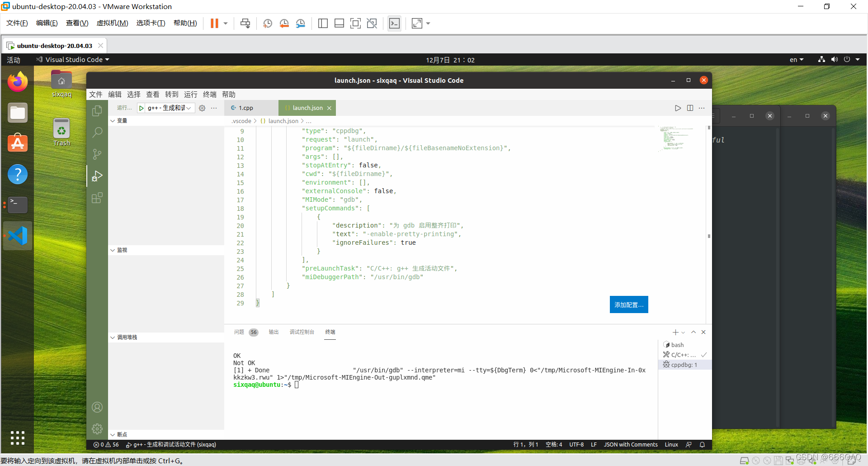This screenshot has height=466, width=868.
Task: Click the feedback icon in status bar
Action: coord(689,445)
